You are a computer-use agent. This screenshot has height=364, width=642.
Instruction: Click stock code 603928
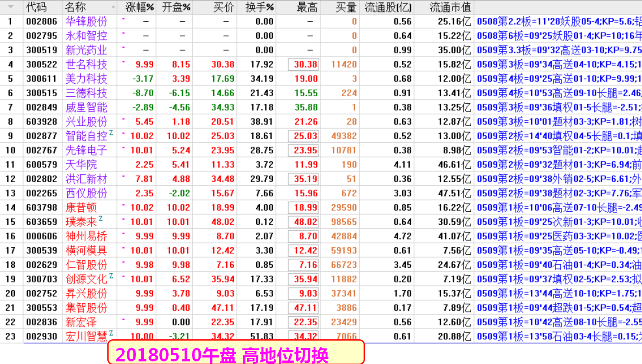(42, 121)
